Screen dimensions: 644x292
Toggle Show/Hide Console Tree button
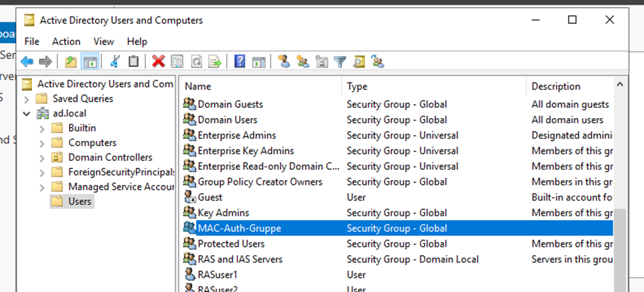pyautogui.click(x=90, y=62)
